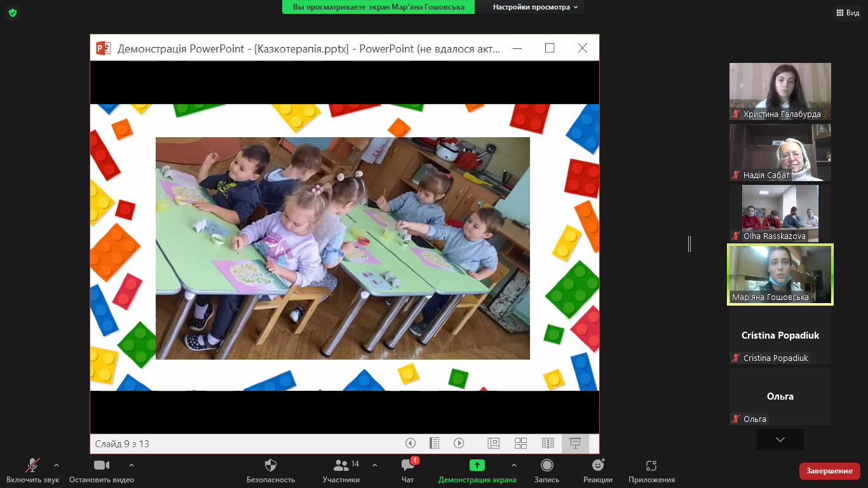Click the red Завершение button
868x488 pixels.
829,471
